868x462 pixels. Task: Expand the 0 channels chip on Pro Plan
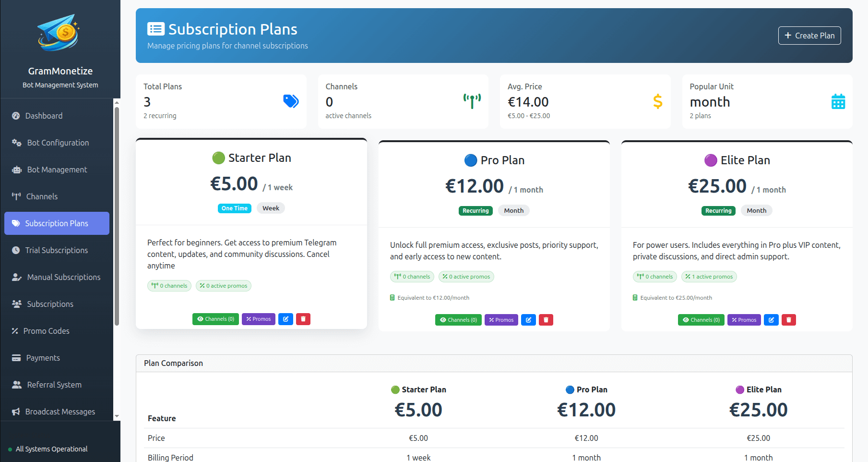click(x=412, y=276)
